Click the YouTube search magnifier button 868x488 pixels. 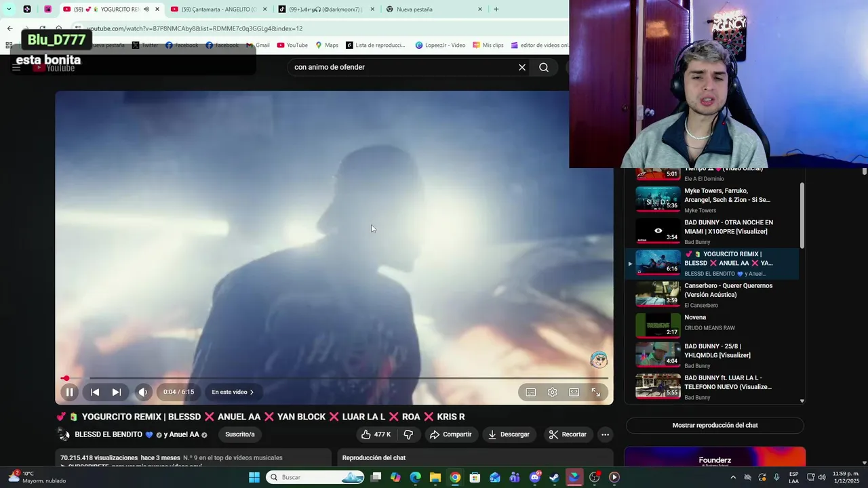click(x=544, y=67)
